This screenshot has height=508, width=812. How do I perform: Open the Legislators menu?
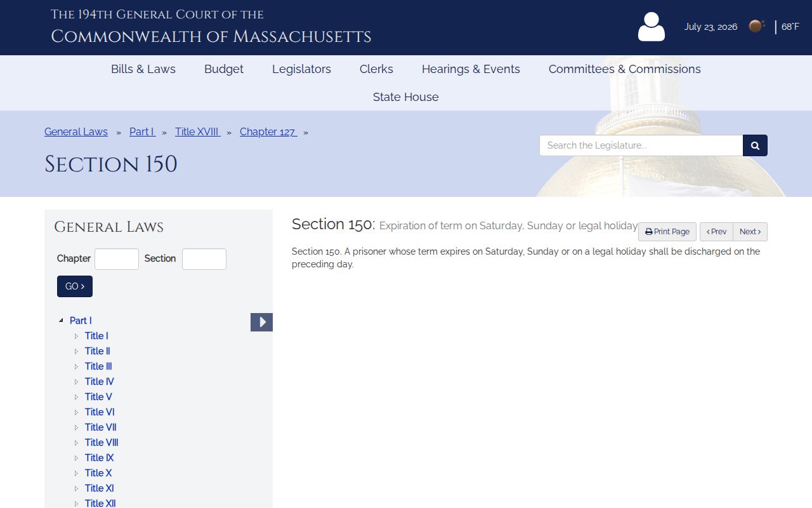(x=301, y=69)
